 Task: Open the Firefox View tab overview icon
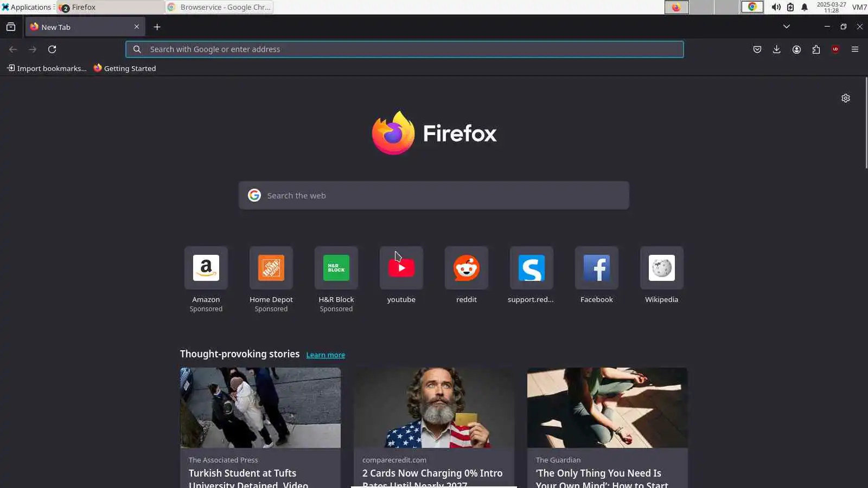pyautogui.click(x=11, y=27)
